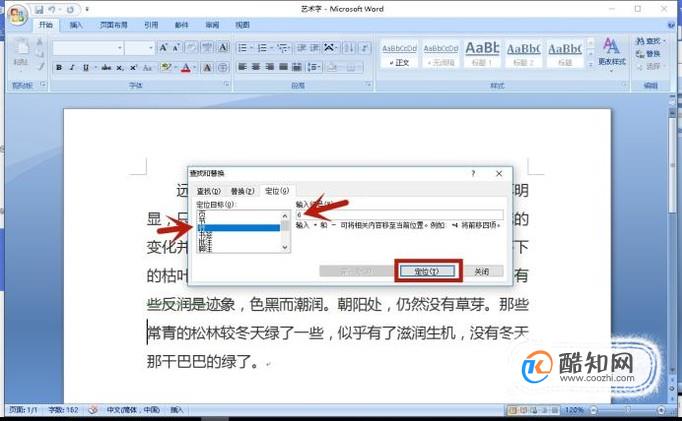Shrink font with the small A icon
Screen dimensions: 682x421
pos(176,47)
